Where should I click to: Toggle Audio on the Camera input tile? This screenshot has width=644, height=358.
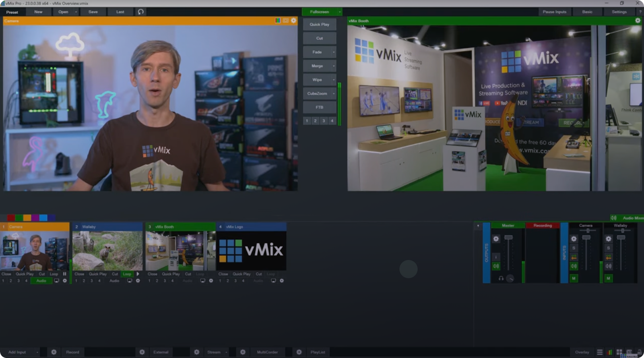(x=41, y=281)
